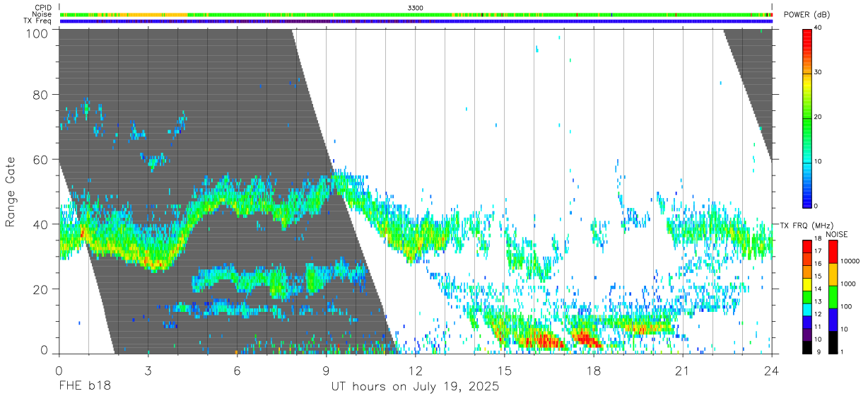
Task: Click the TX frequency colorbar
Action: tap(807, 296)
